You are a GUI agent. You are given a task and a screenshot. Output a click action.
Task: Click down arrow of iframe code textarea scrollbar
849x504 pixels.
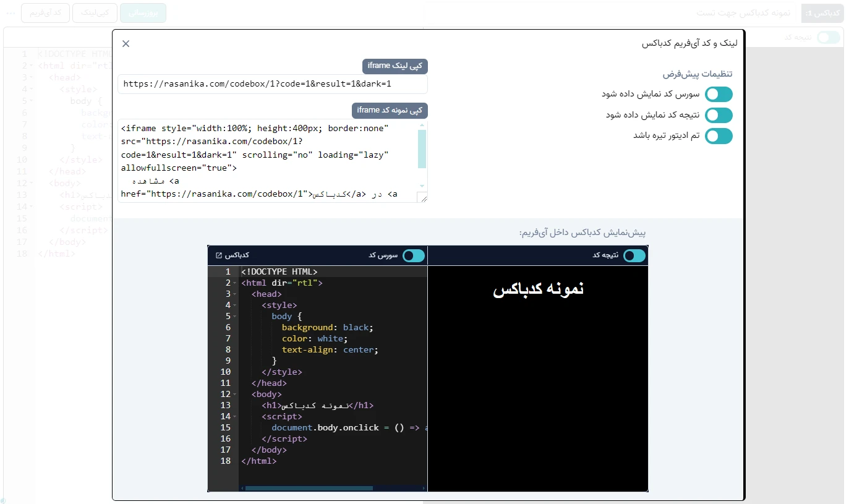(x=422, y=186)
